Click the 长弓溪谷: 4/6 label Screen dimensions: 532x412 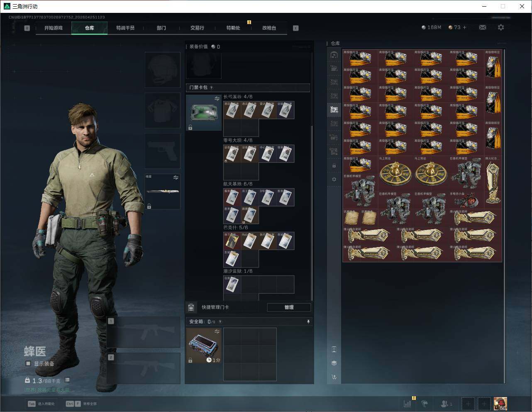(238, 97)
